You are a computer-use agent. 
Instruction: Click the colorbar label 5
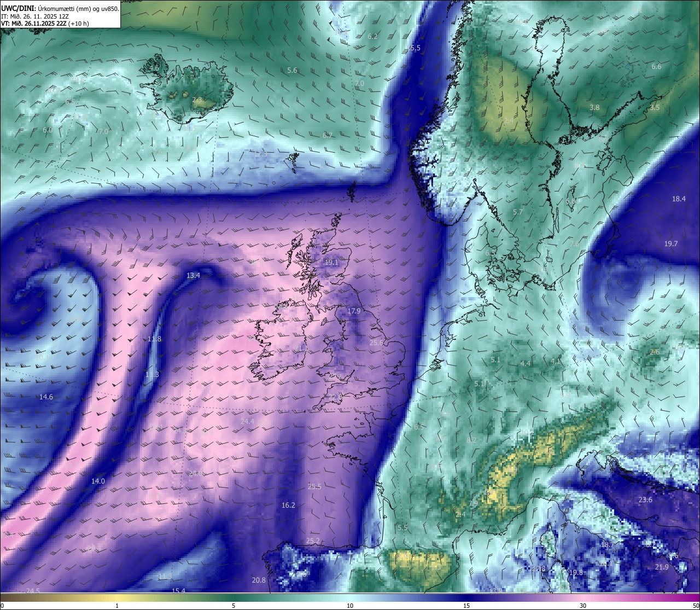pyautogui.click(x=234, y=606)
